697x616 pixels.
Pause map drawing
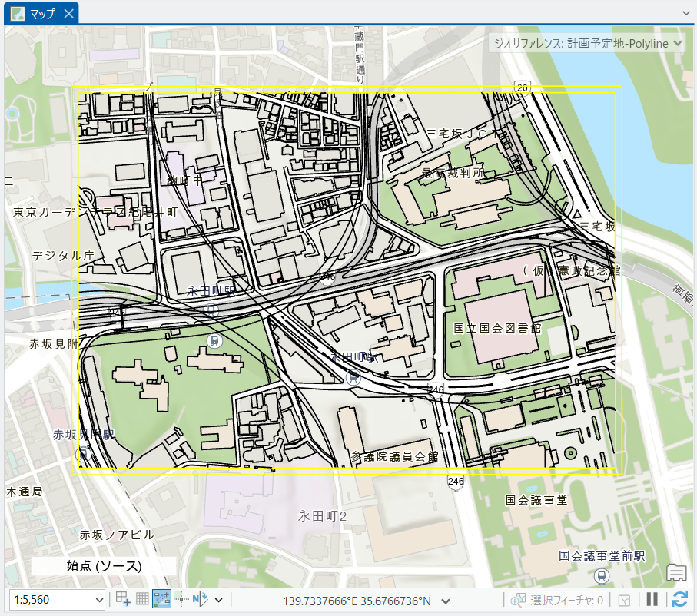652,599
